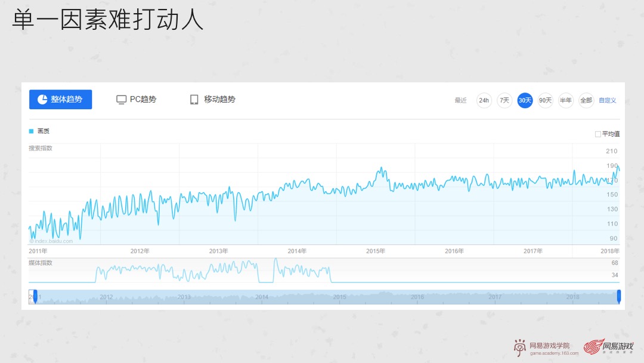Click the 网易游戏学院 lantern logo
This screenshot has width=644, height=363.
click(520, 346)
